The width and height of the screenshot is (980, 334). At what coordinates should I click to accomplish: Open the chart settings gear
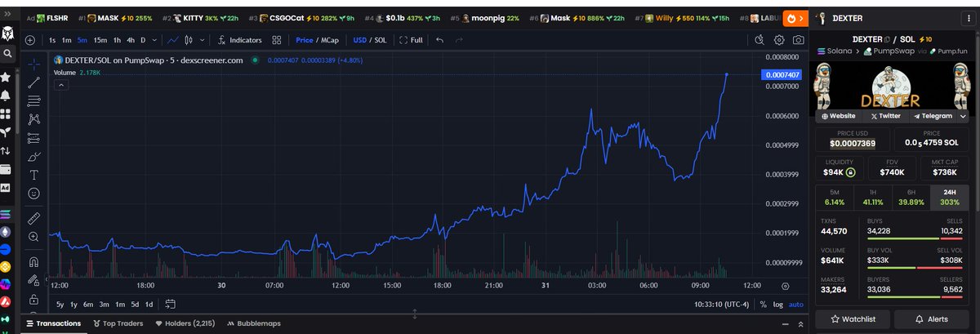pos(779,39)
